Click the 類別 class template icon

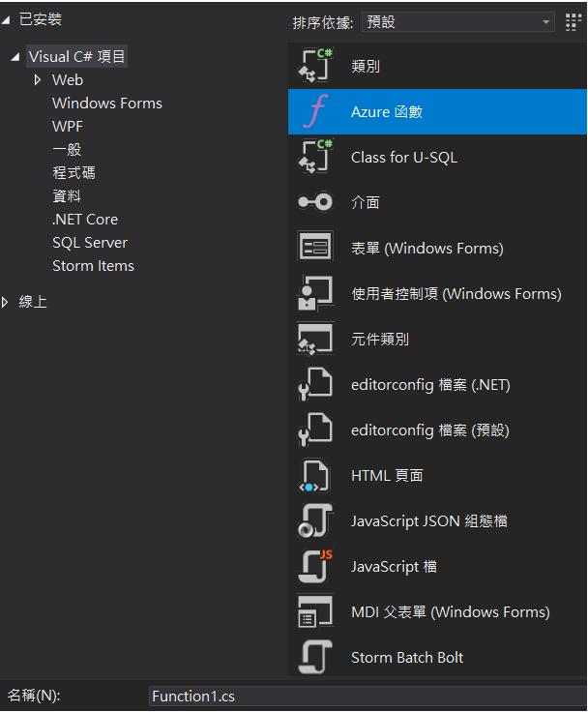coord(315,66)
